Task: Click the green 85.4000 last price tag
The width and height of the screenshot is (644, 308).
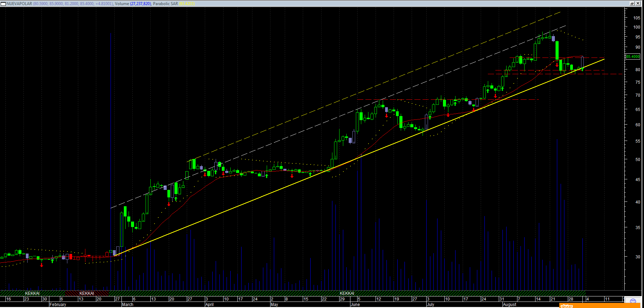Action: coord(633,56)
